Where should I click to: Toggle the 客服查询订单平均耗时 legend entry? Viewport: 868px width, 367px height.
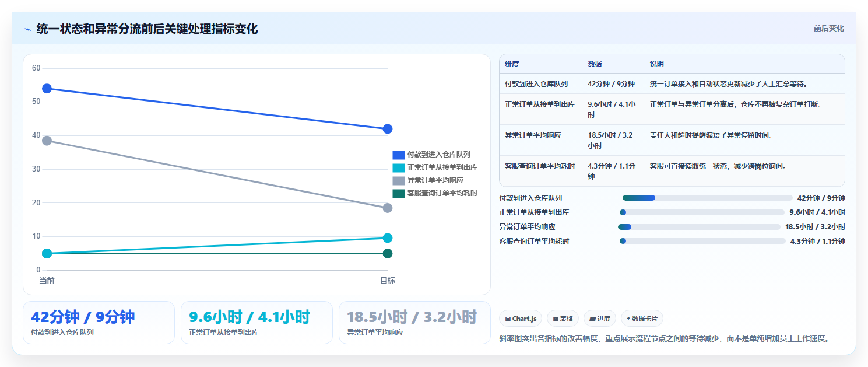(435, 193)
